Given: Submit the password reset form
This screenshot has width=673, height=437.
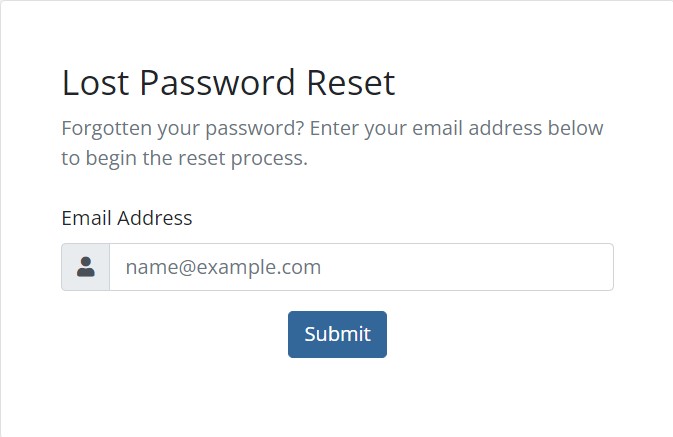Looking at the screenshot, I should [x=337, y=334].
